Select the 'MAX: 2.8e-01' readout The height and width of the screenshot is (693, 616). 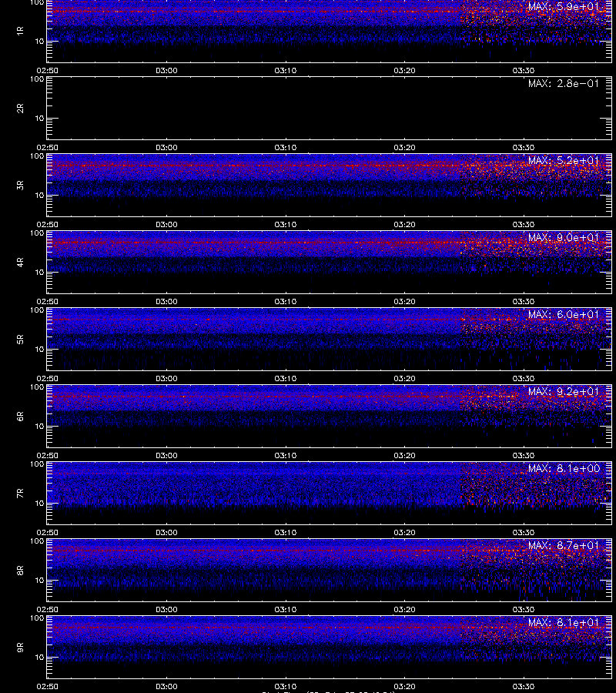coord(564,83)
